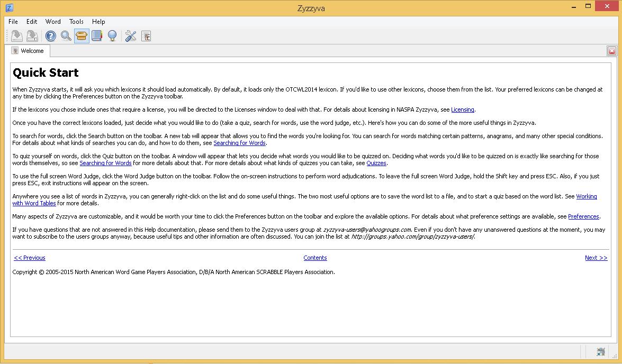Start a quiz using the highlighted box toolbar icon

tap(82, 35)
